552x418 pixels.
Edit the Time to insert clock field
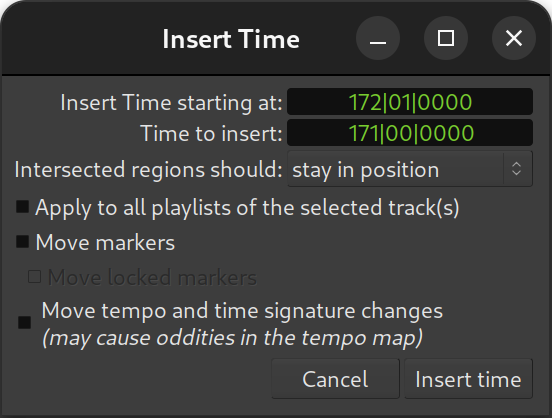click(410, 133)
